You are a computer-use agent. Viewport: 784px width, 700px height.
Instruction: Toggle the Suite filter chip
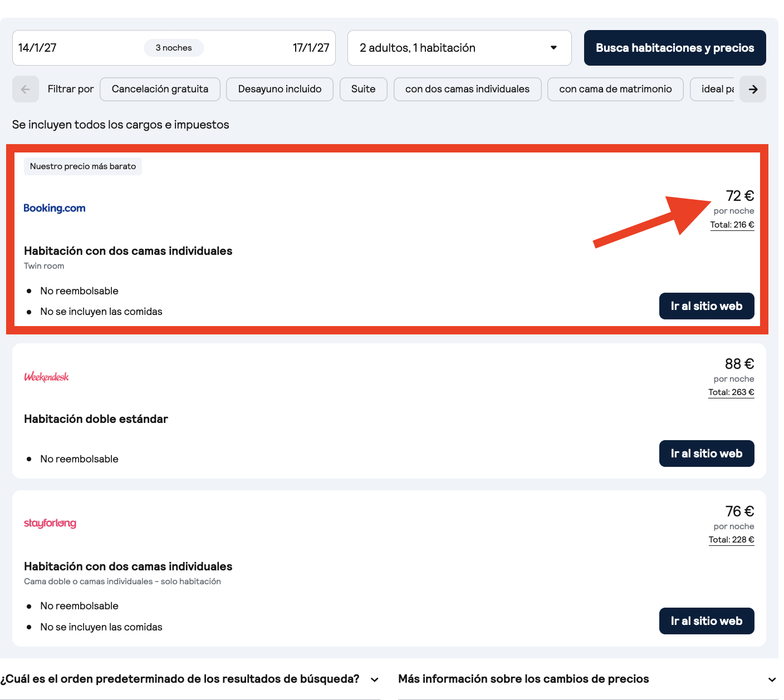pos(363,89)
